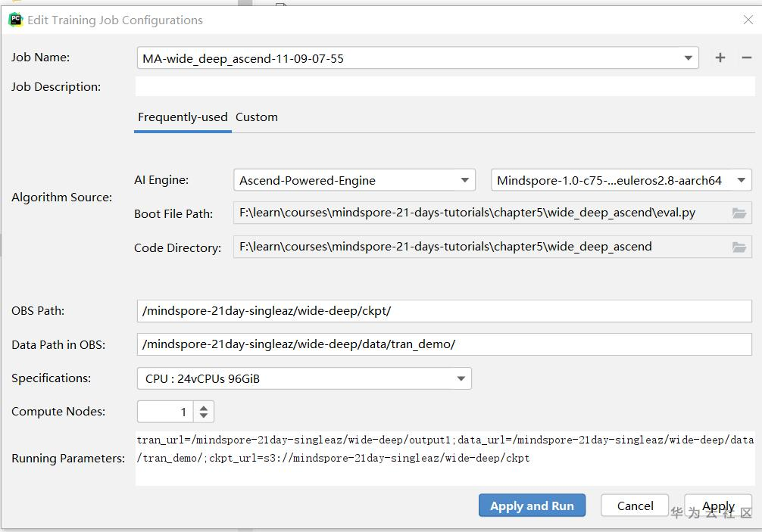Close the Edit Training Job Configurations dialog
The height and width of the screenshot is (532, 762).
(748, 20)
